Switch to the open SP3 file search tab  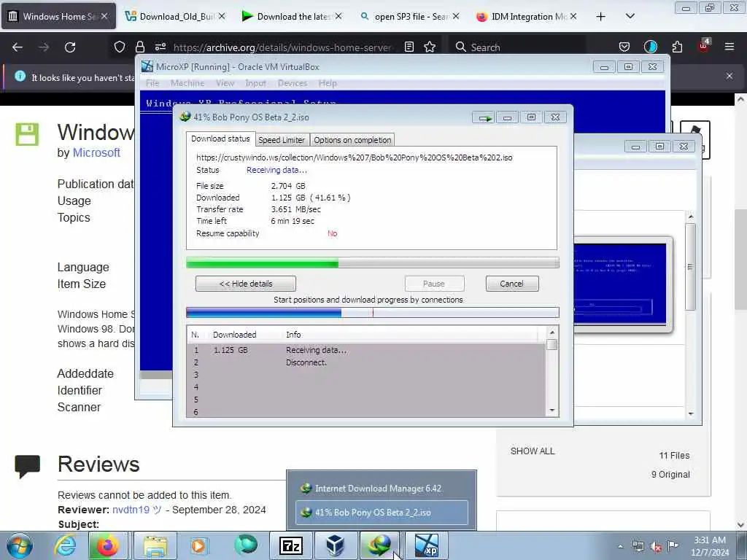pos(409,16)
